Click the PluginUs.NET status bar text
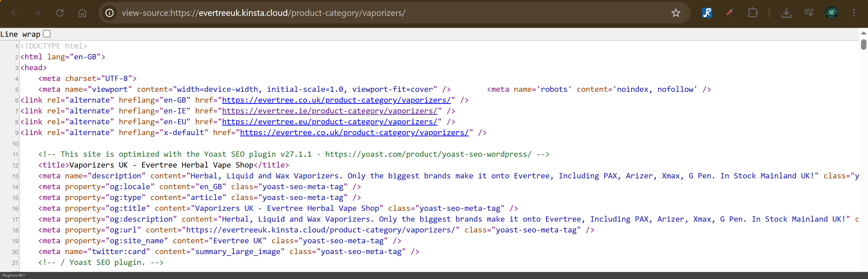This screenshot has height=279, width=868. point(14,275)
